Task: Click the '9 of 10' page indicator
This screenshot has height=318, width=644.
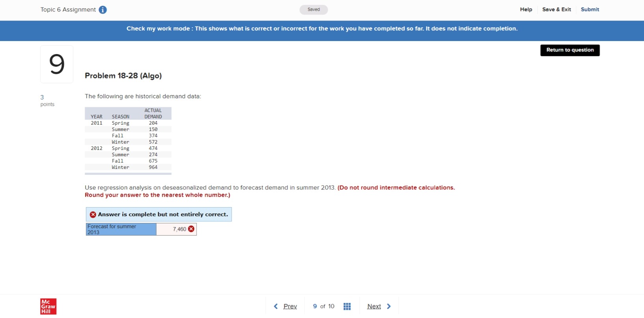Action: 323,306
